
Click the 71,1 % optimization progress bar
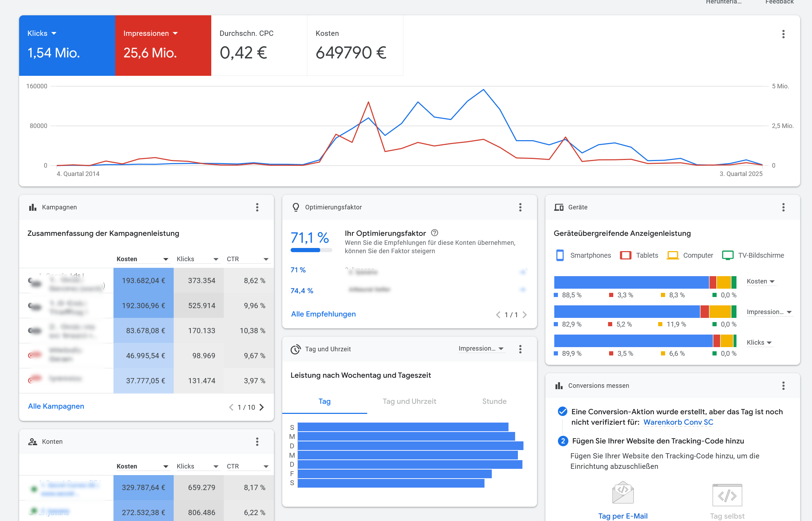click(311, 250)
